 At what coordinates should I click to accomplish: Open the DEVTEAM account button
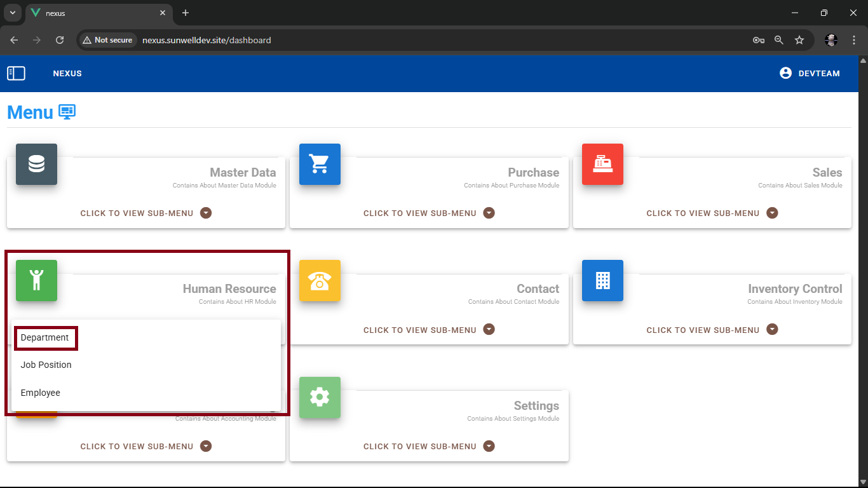pyautogui.click(x=810, y=73)
